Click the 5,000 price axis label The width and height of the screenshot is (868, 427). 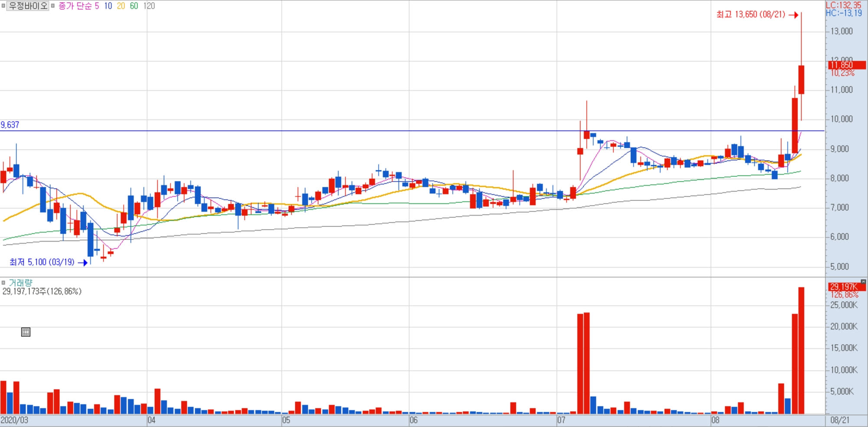(x=840, y=267)
